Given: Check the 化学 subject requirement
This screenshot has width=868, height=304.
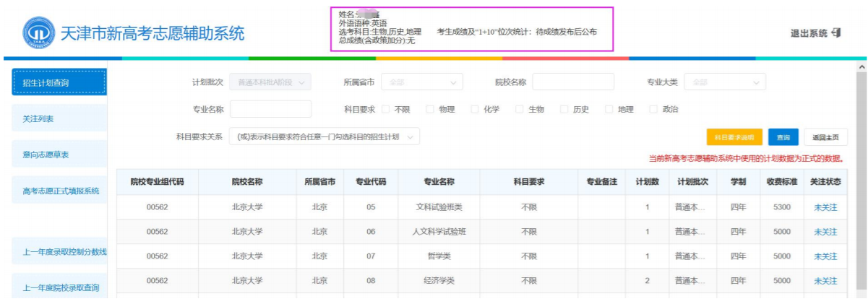Looking at the screenshot, I should (x=475, y=110).
